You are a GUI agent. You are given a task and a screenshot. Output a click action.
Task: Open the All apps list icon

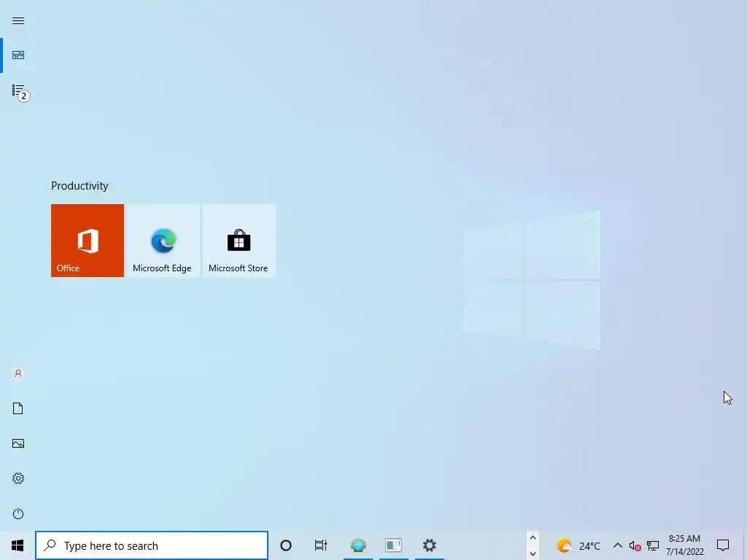tap(18, 90)
